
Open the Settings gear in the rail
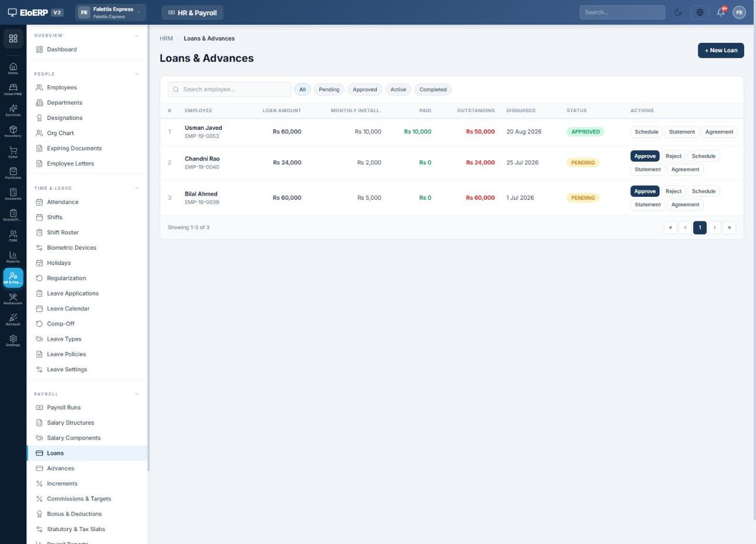click(13, 341)
